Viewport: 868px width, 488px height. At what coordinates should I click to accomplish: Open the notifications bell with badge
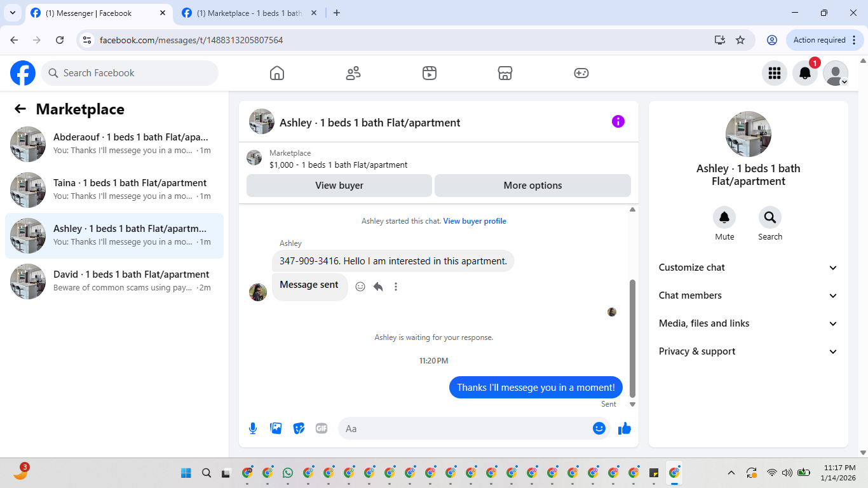805,73
